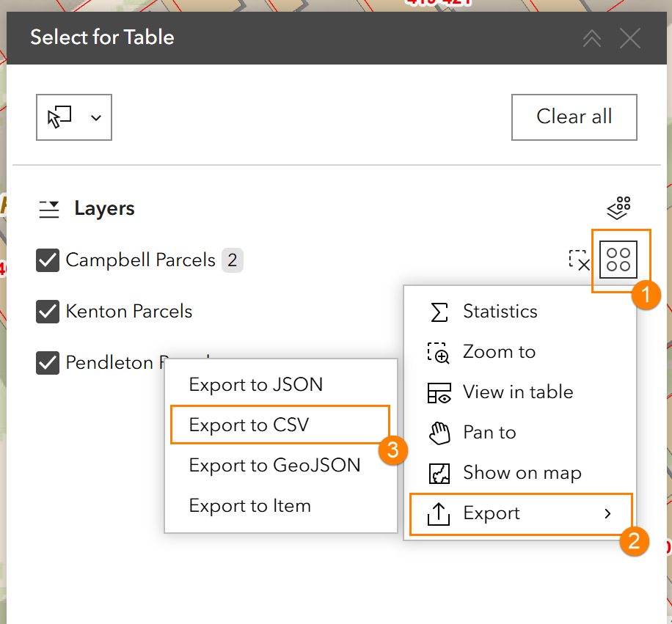Uncheck the Pendleton Parcels layer

coord(48,363)
